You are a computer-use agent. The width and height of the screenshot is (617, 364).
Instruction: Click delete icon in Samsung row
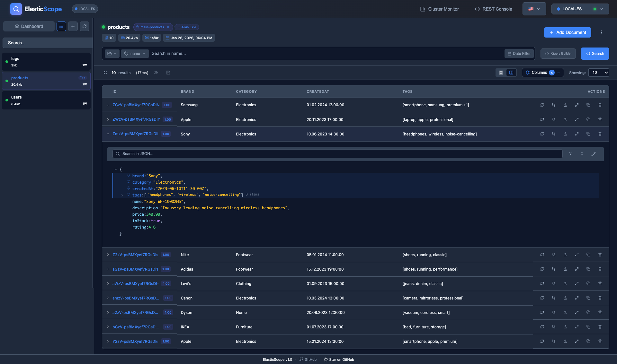[x=600, y=105]
